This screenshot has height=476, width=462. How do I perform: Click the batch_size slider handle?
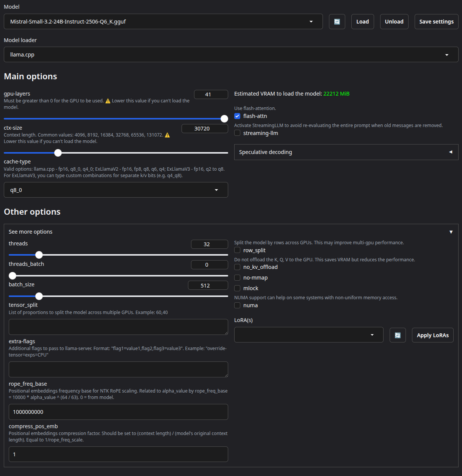point(39,296)
